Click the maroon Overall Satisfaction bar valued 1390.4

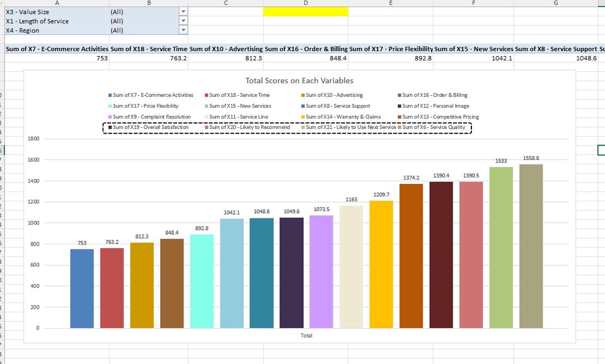(441, 255)
